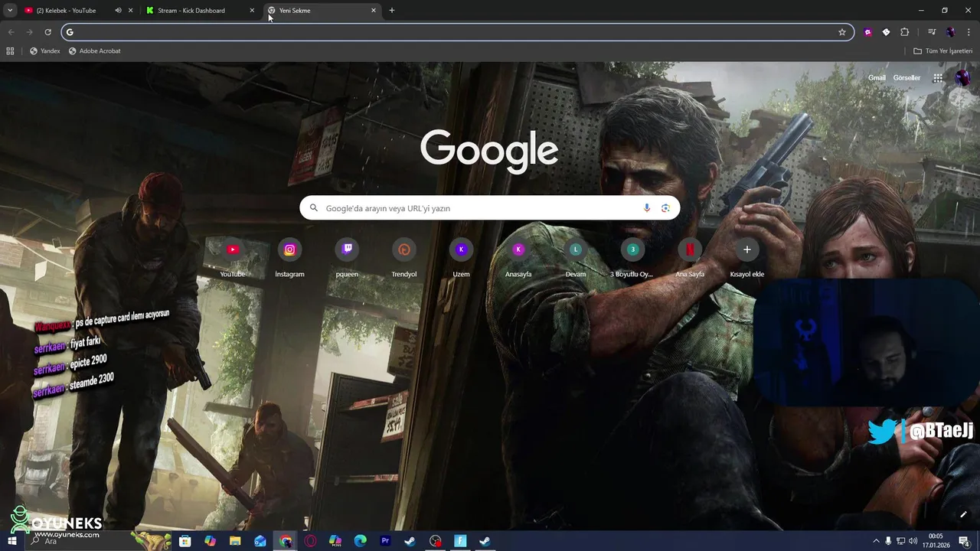Open the Adobe Acrobat bookmark
The height and width of the screenshot is (551, 980).
(94, 51)
